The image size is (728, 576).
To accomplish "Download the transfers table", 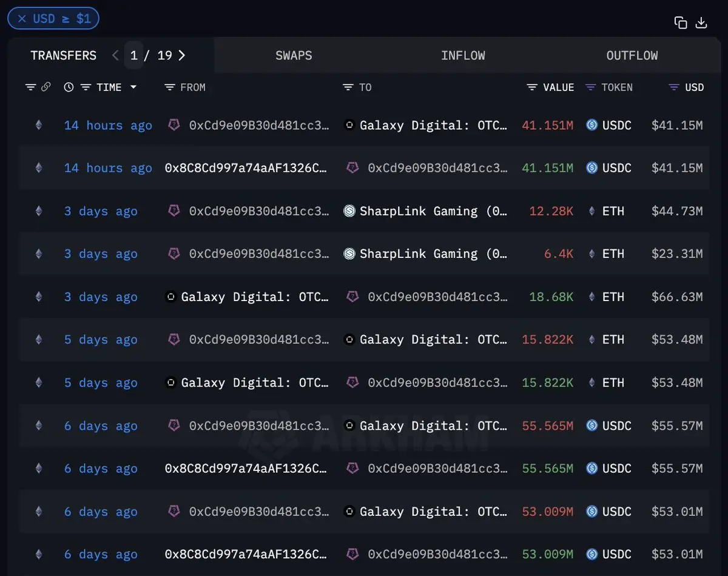I will [701, 22].
